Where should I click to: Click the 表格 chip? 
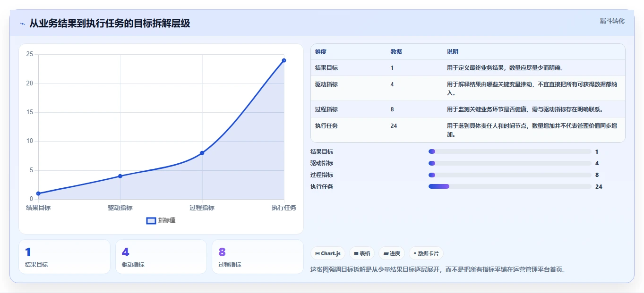tap(362, 253)
